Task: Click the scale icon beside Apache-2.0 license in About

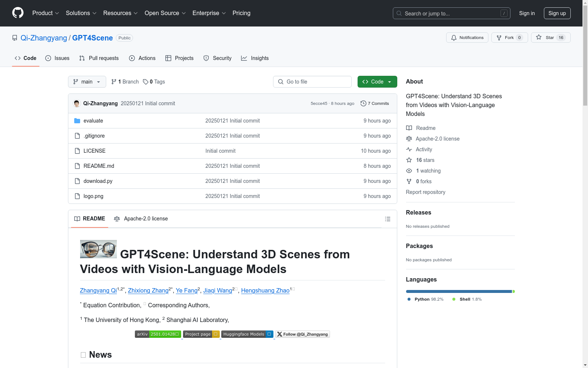Action: (409, 139)
